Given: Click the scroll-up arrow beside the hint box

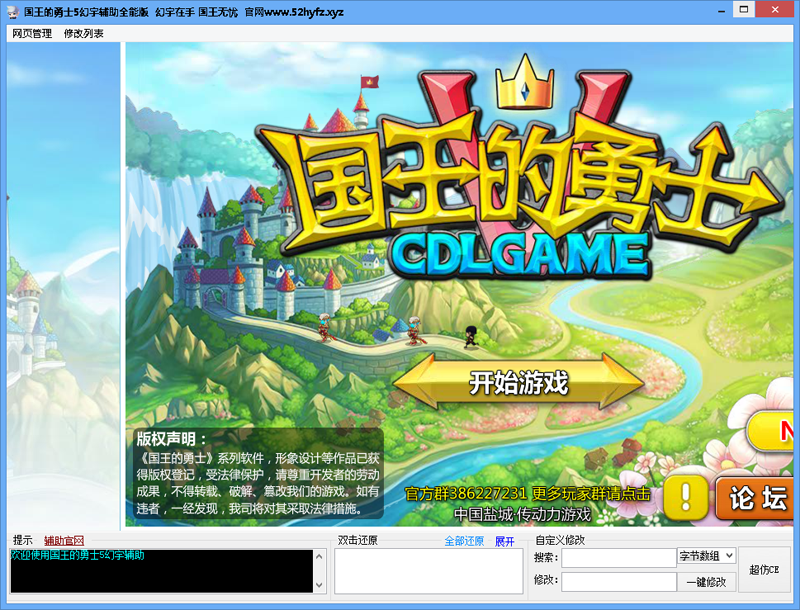Looking at the screenshot, I should [317, 556].
